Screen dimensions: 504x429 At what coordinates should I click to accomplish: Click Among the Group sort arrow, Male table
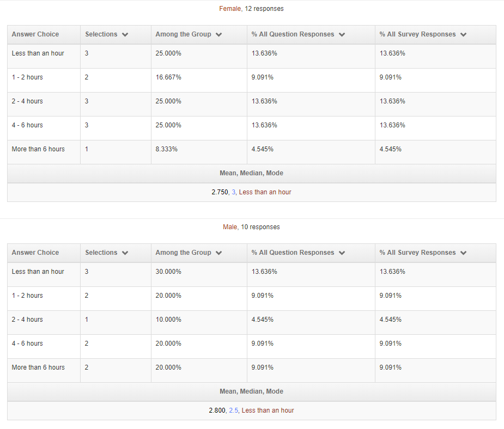point(219,253)
